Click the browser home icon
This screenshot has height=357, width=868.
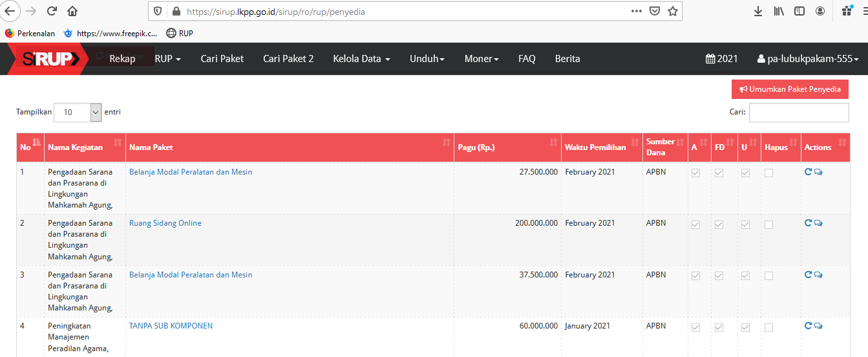(72, 11)
